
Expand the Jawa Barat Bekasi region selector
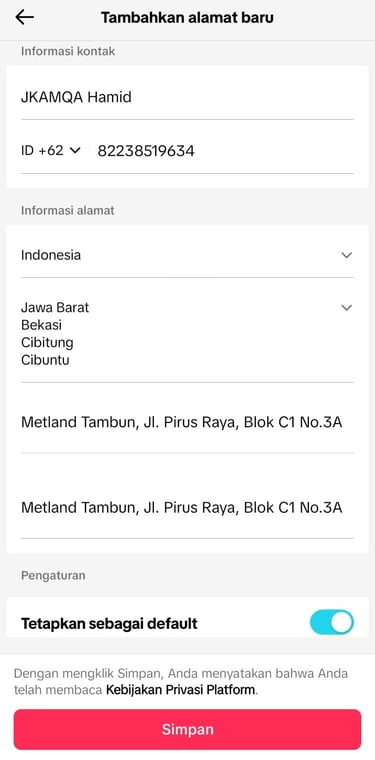(187, 333)
